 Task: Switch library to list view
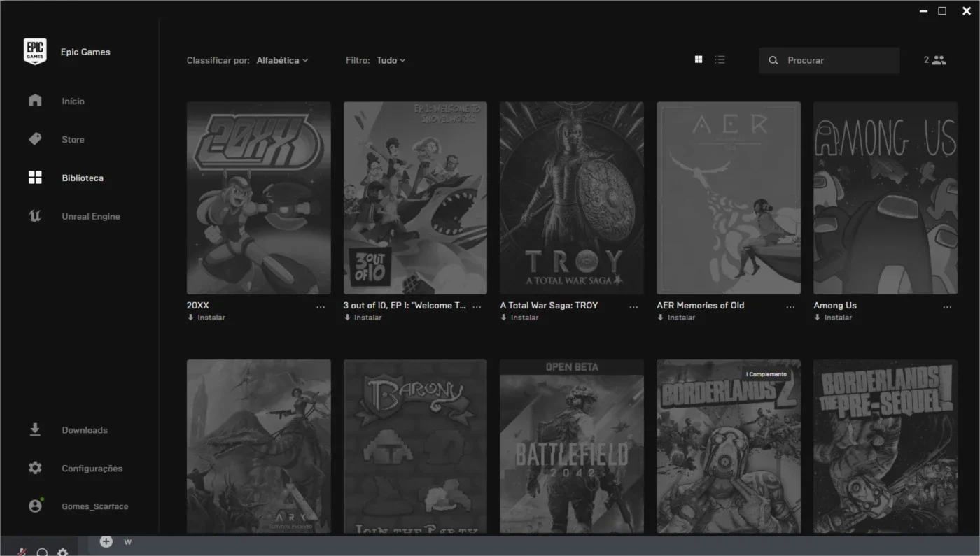click(x=720, y=59)
